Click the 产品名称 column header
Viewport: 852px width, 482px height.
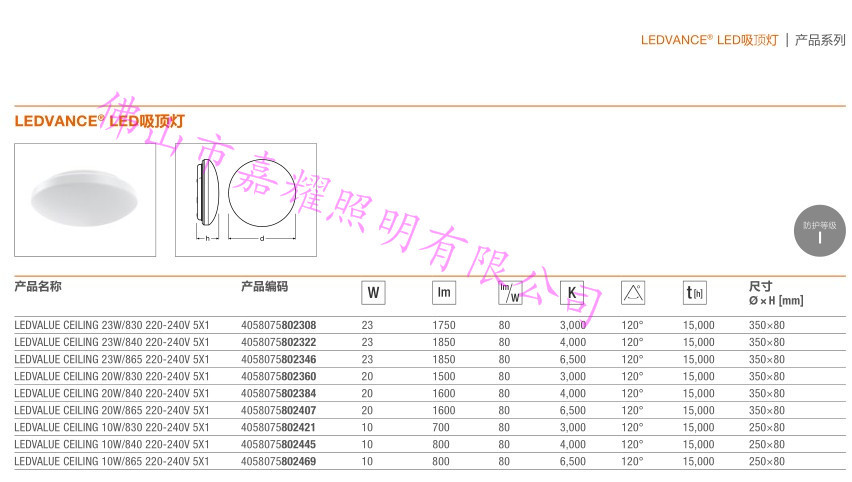(38, 286)
